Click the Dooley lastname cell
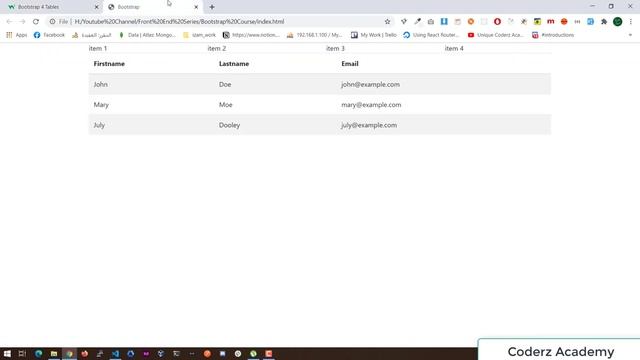Viewport: 640px width, 360px height. pyautogui.click(x=229, y=125)
